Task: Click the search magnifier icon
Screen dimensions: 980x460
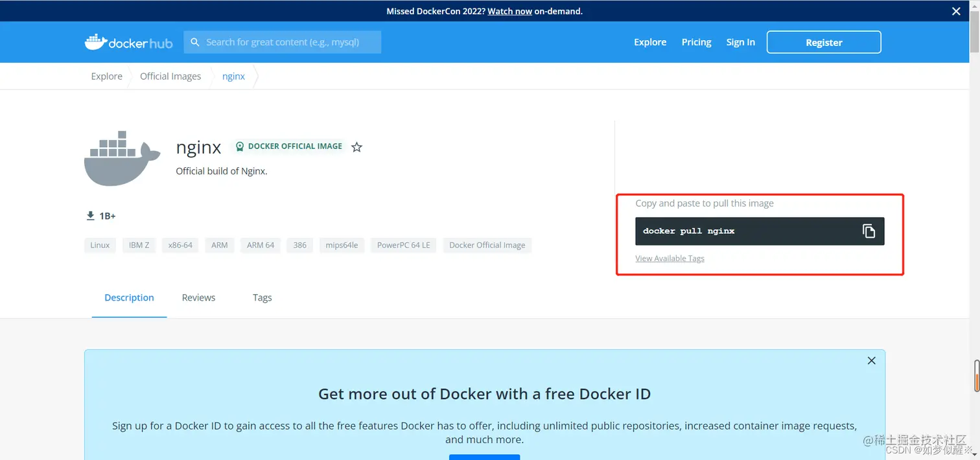Action: point(195,42)
